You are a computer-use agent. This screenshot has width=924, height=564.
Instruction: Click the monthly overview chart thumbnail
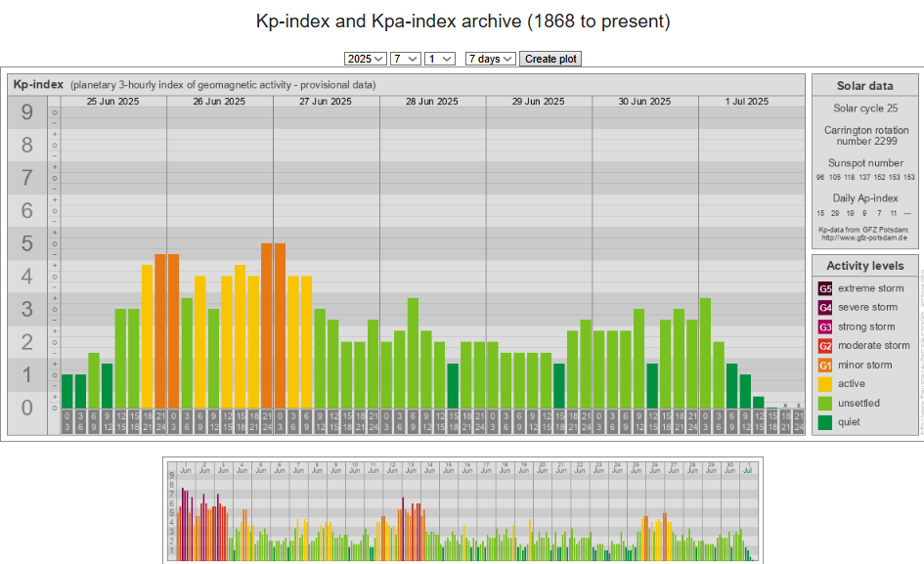462,510
